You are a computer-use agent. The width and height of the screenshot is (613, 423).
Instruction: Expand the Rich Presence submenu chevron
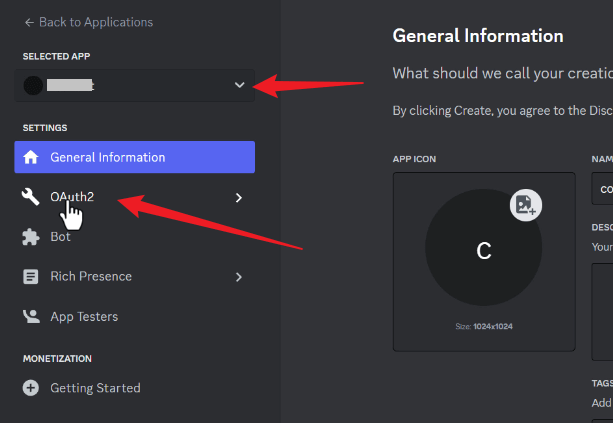click(238, 277)
